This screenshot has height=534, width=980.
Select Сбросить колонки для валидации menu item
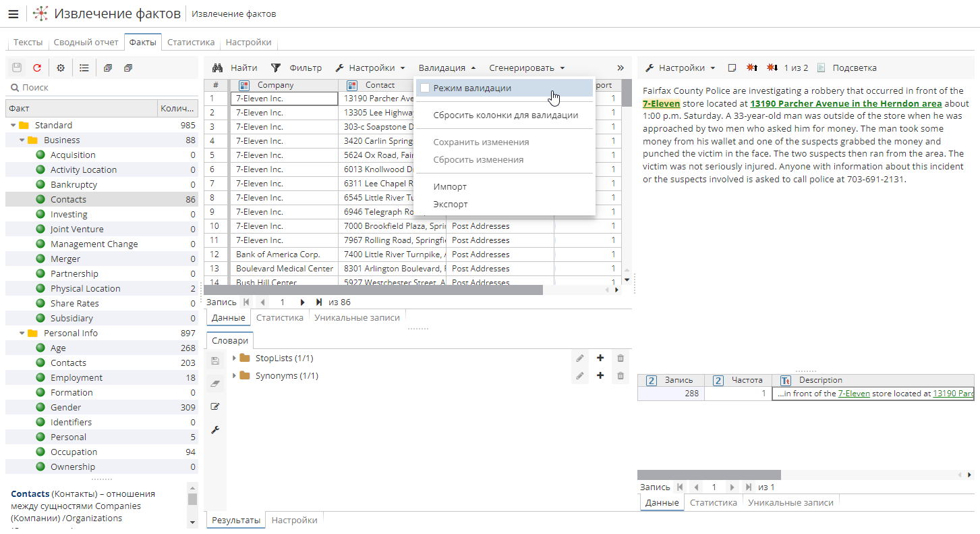505,115
